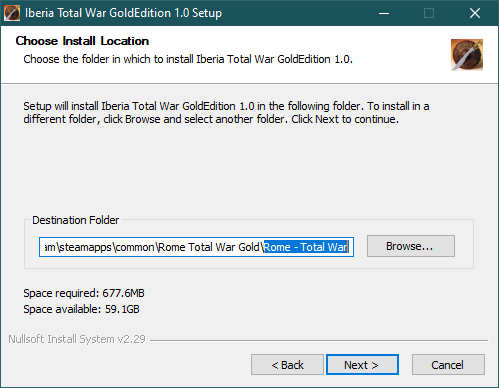Image resolution: width=499 pixels, height=388 pixels.
Task: Focus the Destination Folder path field
Action: [196, 247]
